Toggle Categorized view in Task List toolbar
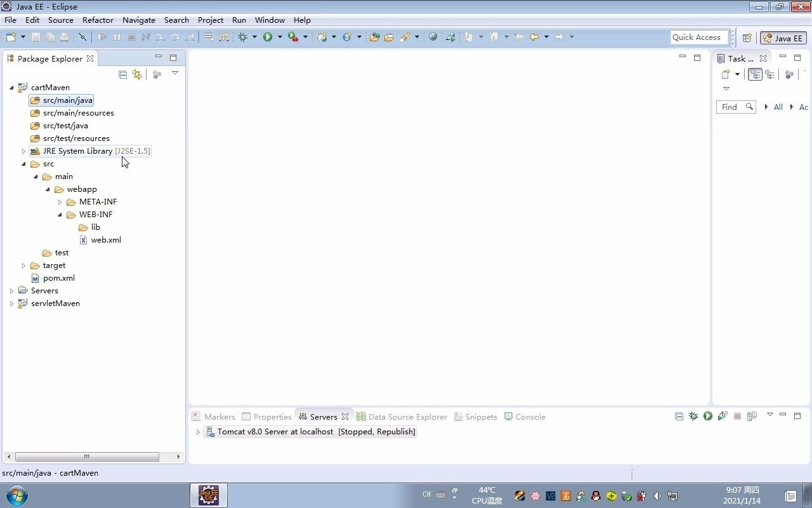Image resolution: width=812 pixels, height=508 pixels. [755, 74]
